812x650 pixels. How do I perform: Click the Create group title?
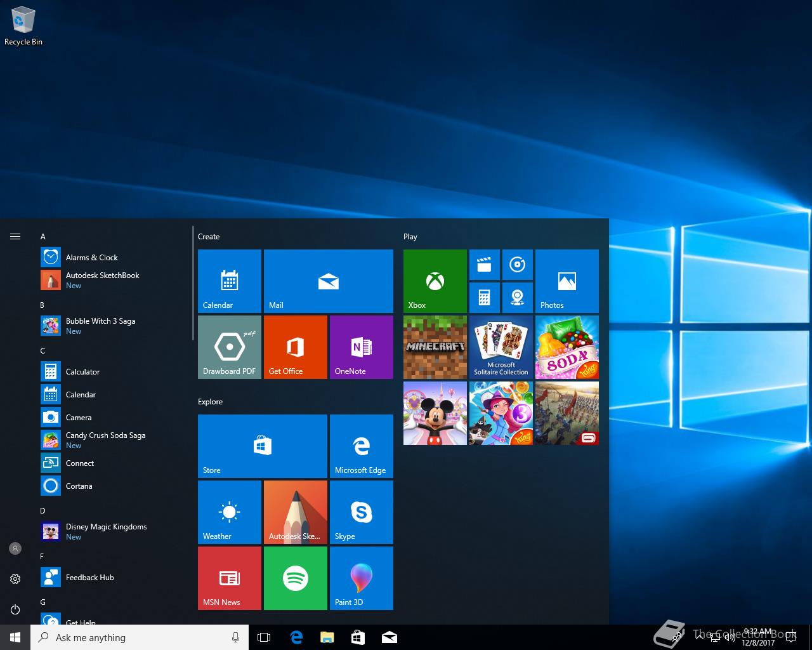click(209, 237)
